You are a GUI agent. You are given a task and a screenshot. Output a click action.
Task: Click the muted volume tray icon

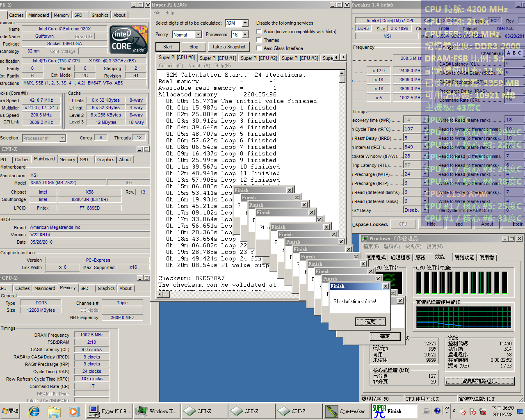coord(463,411)
